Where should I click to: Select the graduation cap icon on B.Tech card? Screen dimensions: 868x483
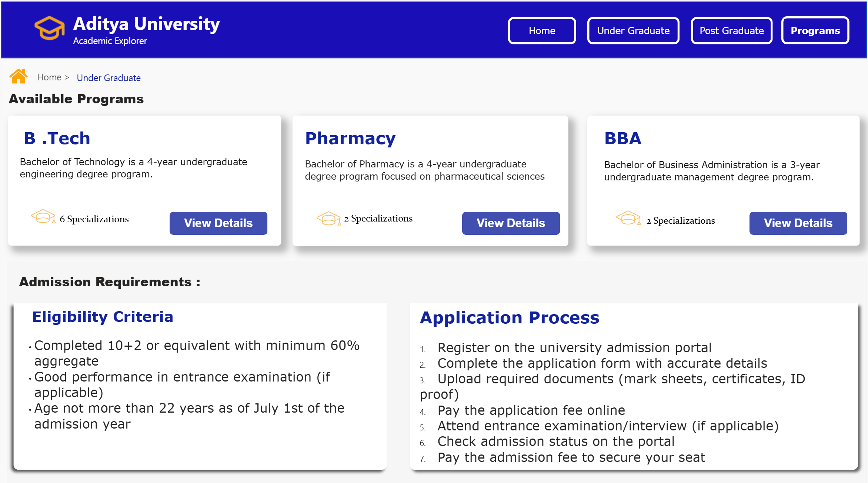tap(43, 218)
